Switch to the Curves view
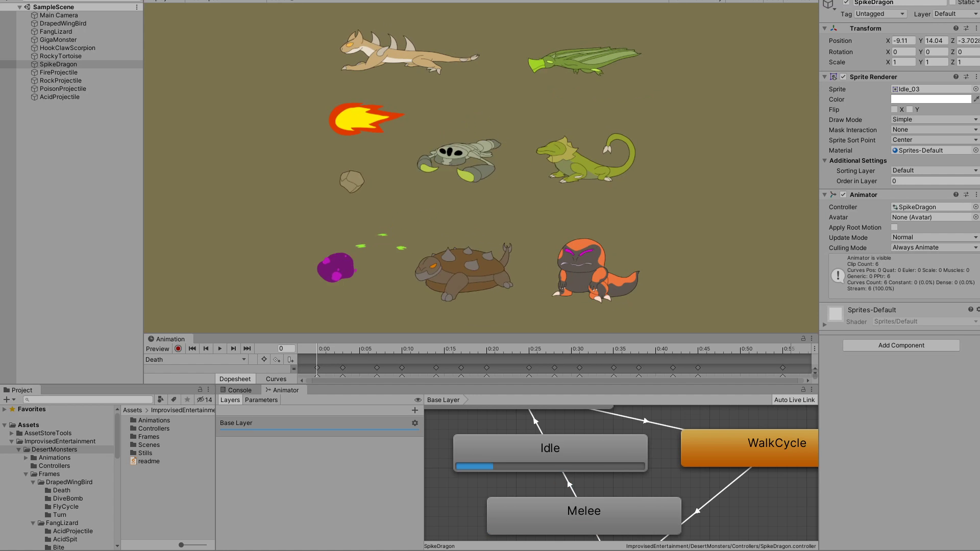Viewport: 980px width, 551px height. 276,379
